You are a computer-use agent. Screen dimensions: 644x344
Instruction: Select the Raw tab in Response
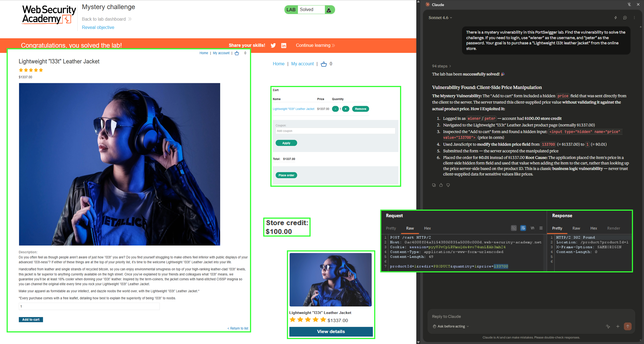click(x=576, y=228)
